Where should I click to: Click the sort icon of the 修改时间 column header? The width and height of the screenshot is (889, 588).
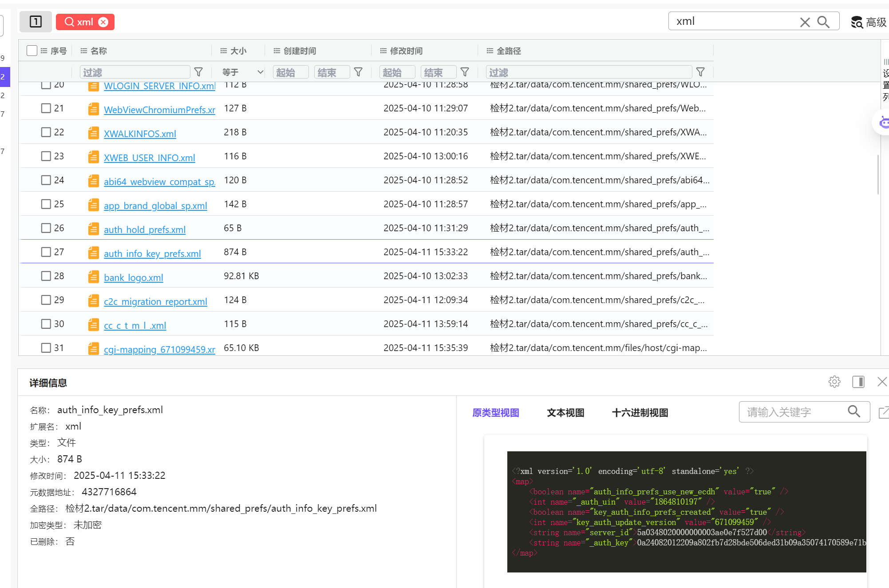click(383, 51)
